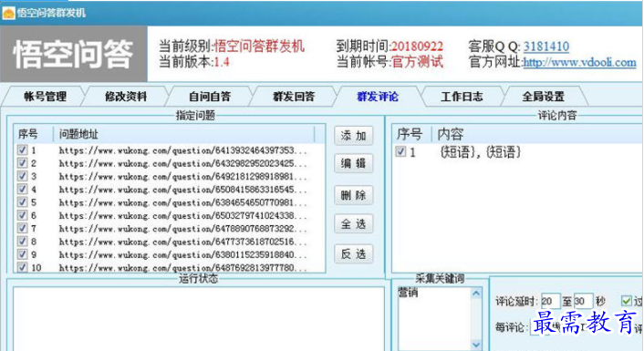Switch to the 修改资料 tab
This screenshot has height=351, width=644.
click(125, 97)
